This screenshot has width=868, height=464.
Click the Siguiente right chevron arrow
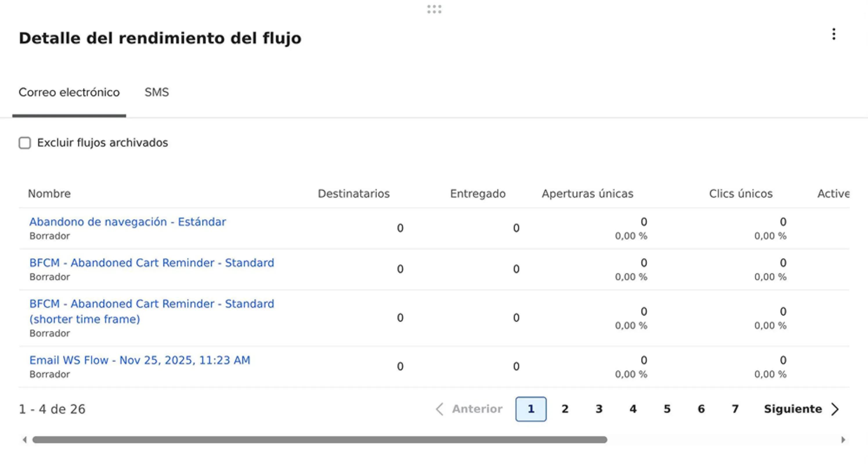coord(835,409)
